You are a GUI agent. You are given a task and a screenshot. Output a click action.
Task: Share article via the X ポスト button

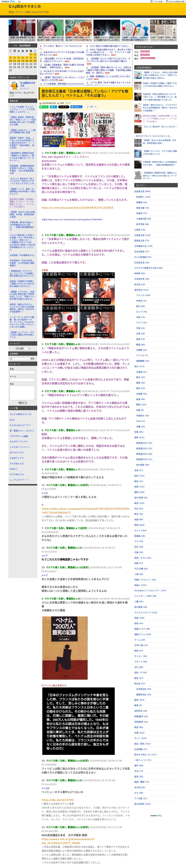click(x=64, y=107)
